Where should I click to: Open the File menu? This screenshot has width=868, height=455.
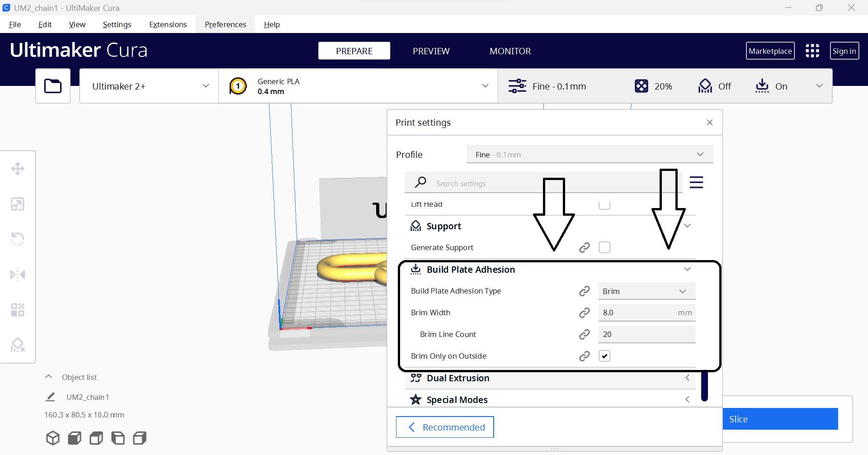15,24
